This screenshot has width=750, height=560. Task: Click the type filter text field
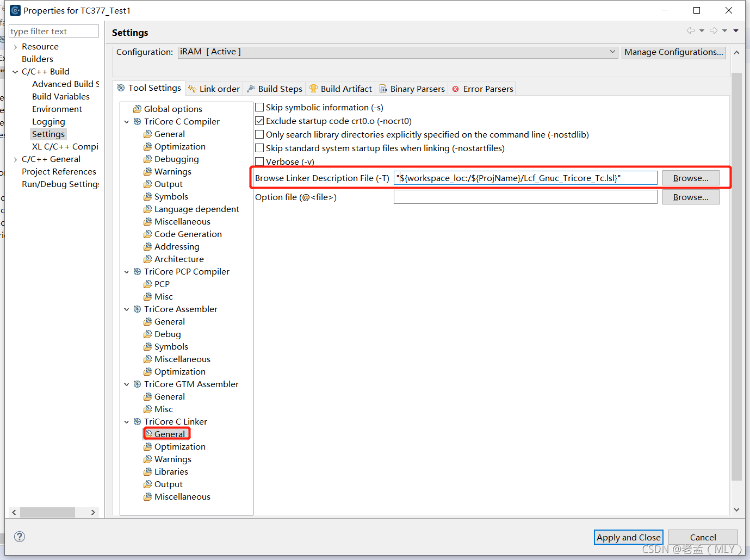(x=54, y=32)
